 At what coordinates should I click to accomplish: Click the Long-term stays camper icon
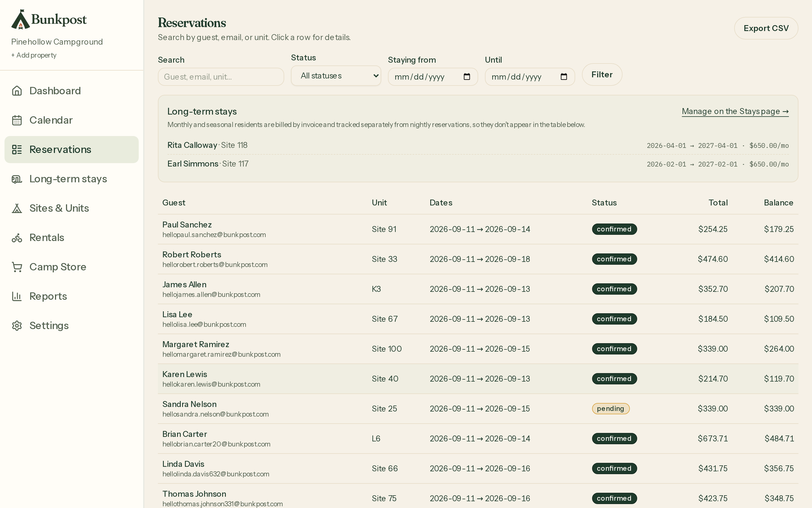tap(17, 179)
